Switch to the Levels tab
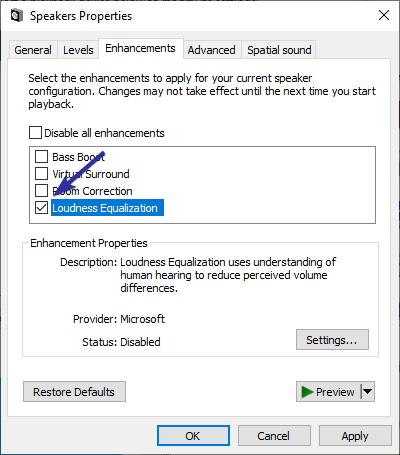 click(78, 50)
